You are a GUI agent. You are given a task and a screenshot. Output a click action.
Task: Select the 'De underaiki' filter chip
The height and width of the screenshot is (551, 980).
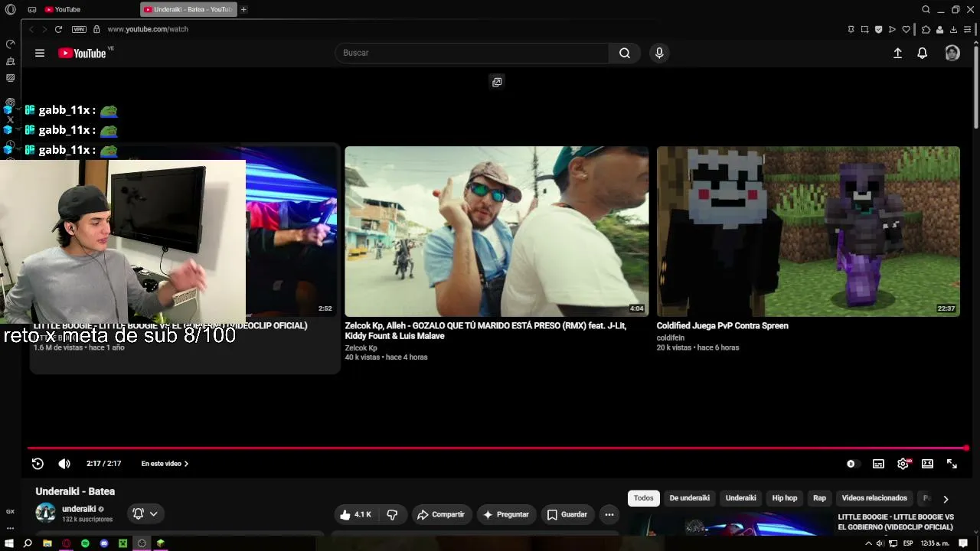coord(690,498)
